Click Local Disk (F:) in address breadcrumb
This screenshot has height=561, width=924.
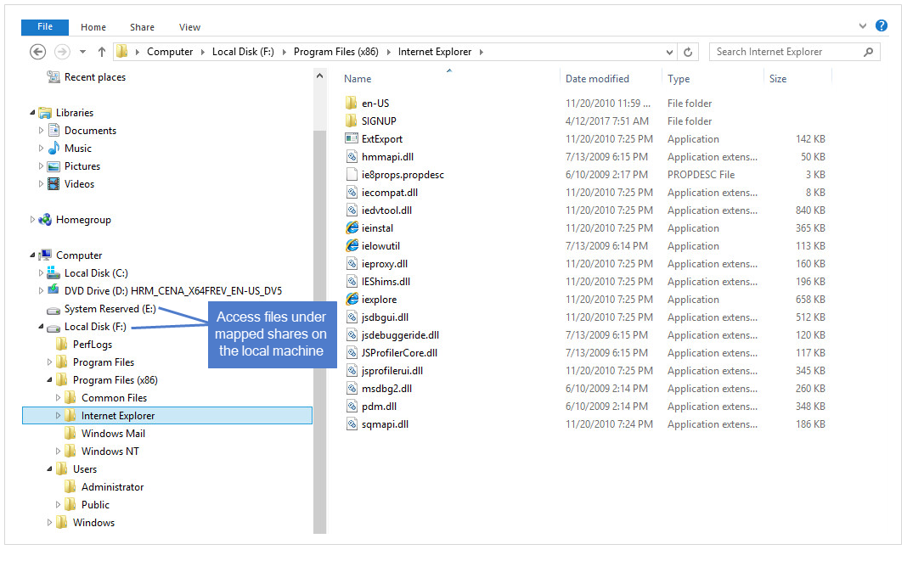click(243, 52)
